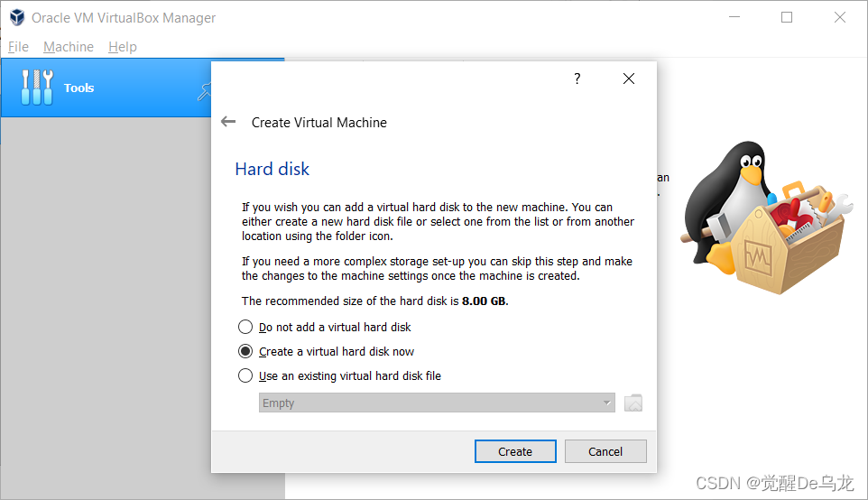Click the pin icon next to Tools
The width and height of the screenshot is (868, 500).
tap(204, 91)
